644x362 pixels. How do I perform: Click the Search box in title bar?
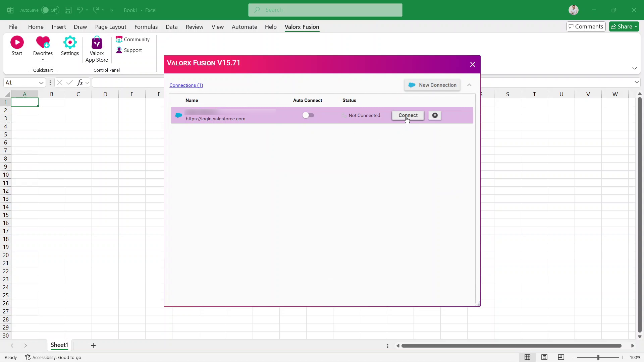click(325, 10)
